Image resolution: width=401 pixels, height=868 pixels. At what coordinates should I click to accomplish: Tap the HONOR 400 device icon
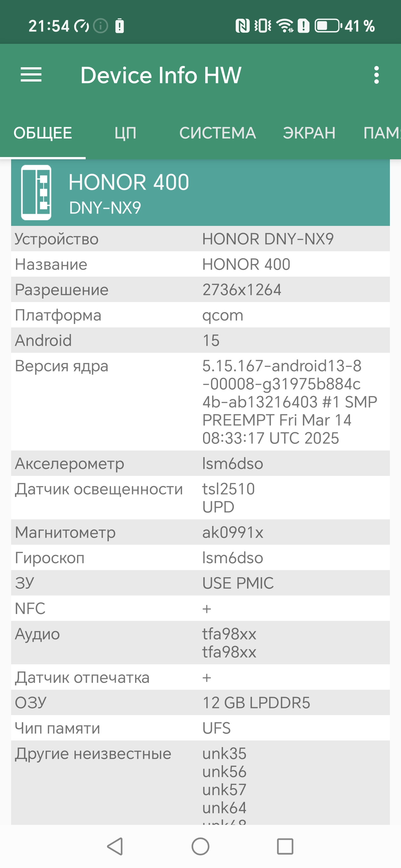pyautogui.click(x=36, y=192)
